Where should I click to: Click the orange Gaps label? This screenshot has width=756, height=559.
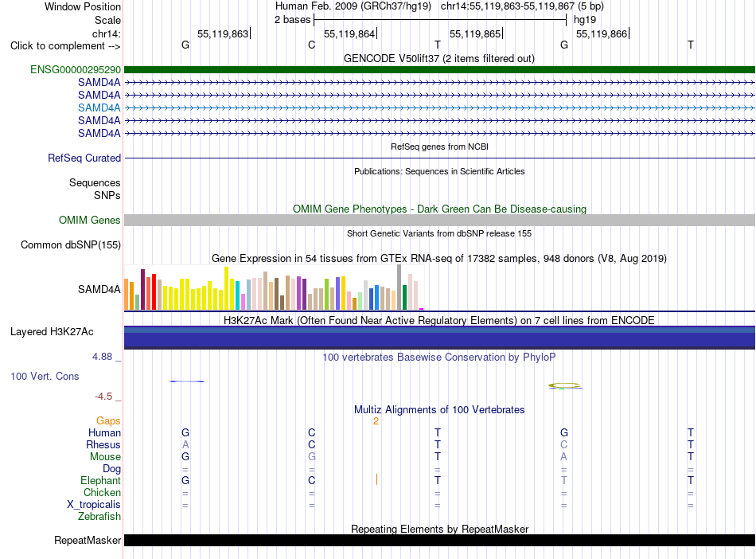(108, 420)
